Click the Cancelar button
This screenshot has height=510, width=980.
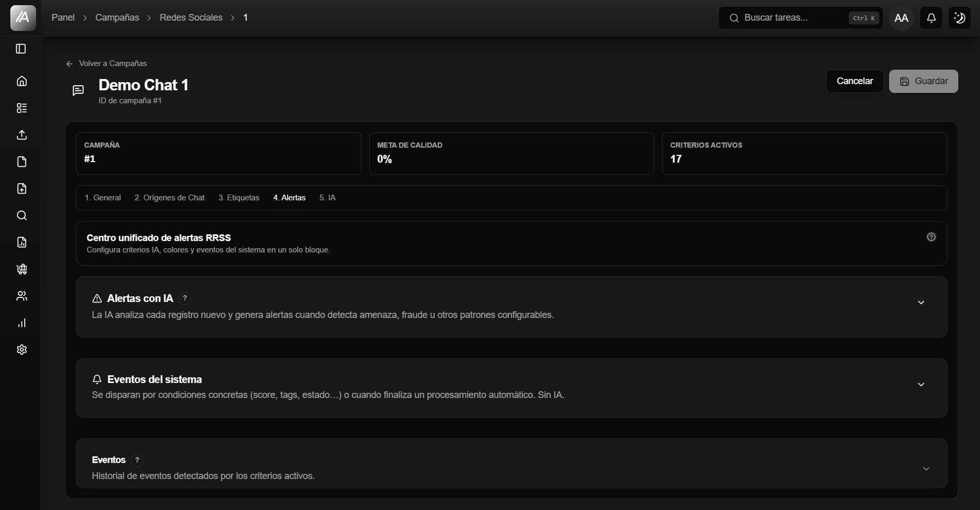[x=855, y=81]
